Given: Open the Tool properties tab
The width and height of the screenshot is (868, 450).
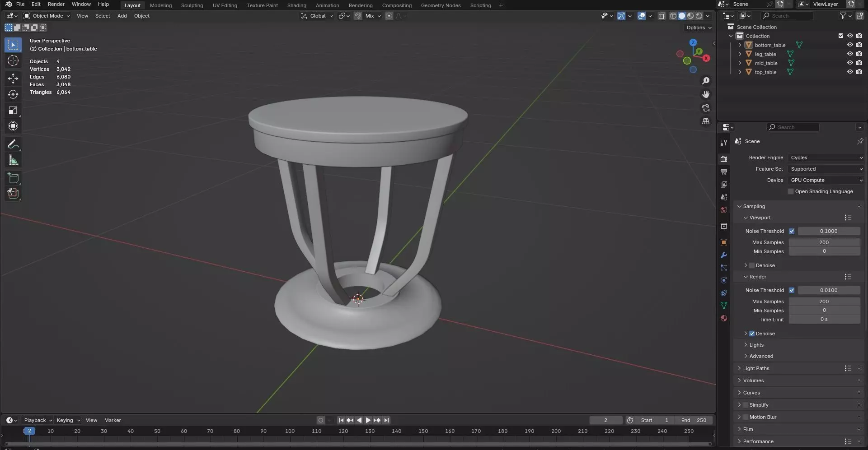Looking at the screenshot, I should [724, 143].
